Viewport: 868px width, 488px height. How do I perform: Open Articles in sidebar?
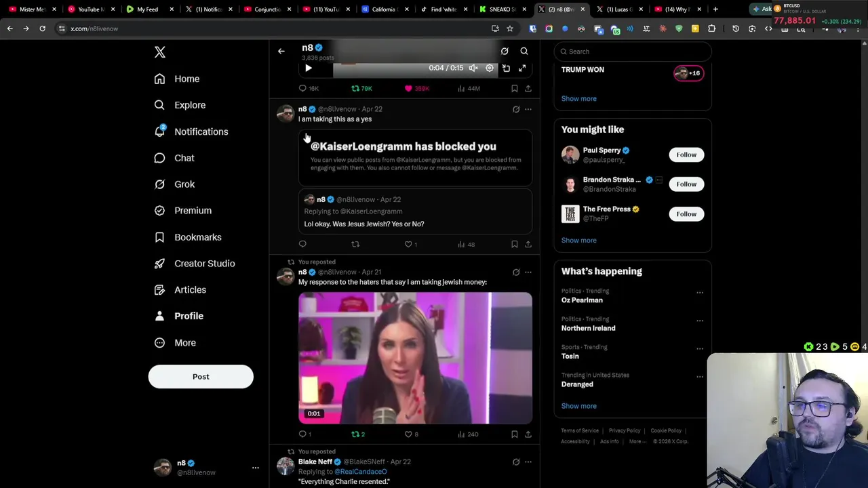coord(180,290)
